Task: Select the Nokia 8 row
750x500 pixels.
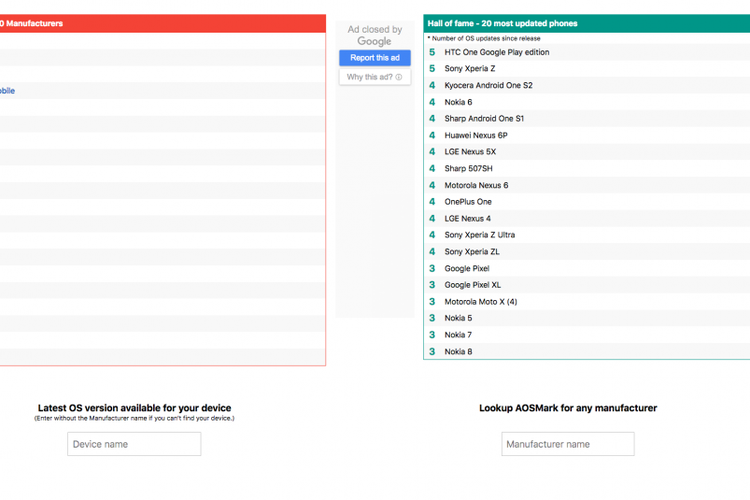Action: pos(458,352)
